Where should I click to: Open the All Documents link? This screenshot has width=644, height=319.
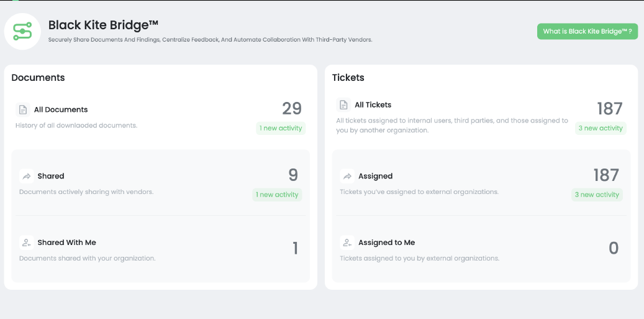[x=61, y=110]
